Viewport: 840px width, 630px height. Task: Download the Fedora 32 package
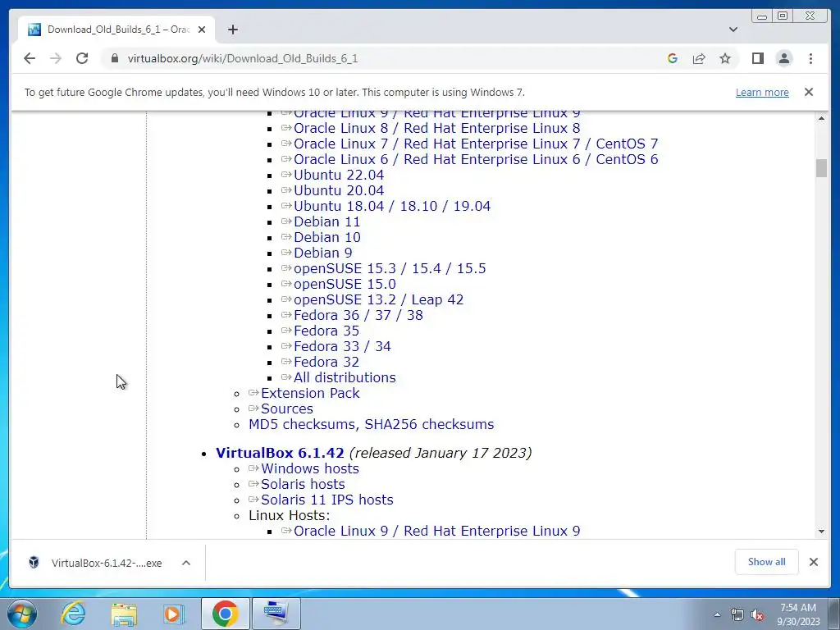tap(326, 361)
